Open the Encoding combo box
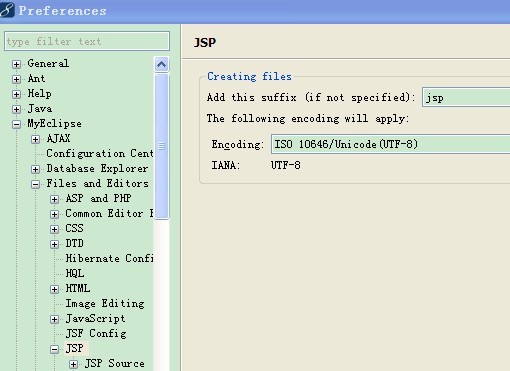 coord(390,144)
